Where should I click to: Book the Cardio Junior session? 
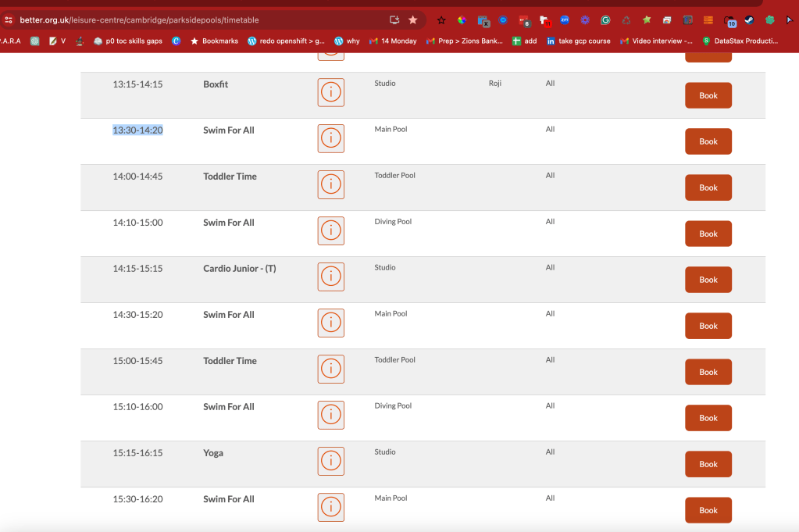pyautogui.click(x=708, y=280)
